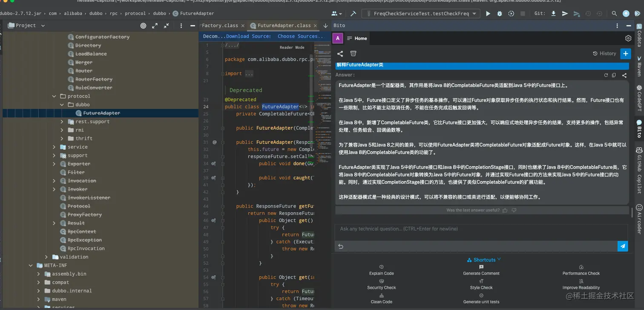The width and height of the screenshot is (644, 310).
Task: Click Generate unit tests shortcut
Action: click(481, 299)
